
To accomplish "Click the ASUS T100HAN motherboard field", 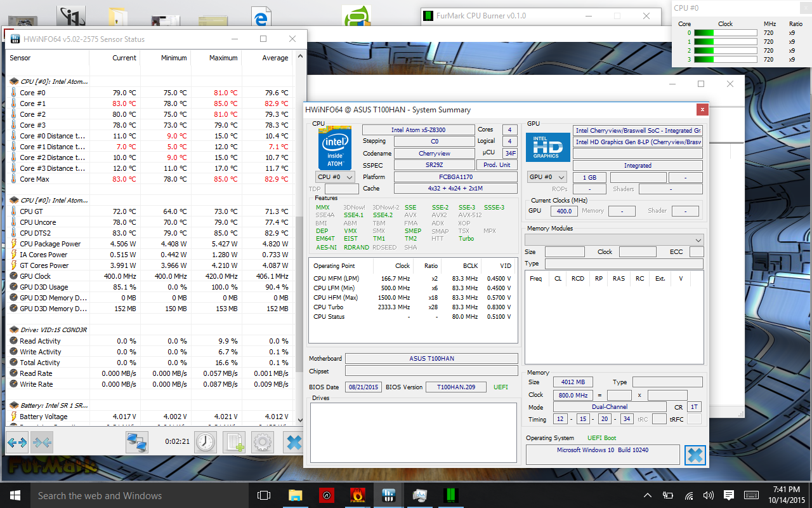I will (431, 359).
